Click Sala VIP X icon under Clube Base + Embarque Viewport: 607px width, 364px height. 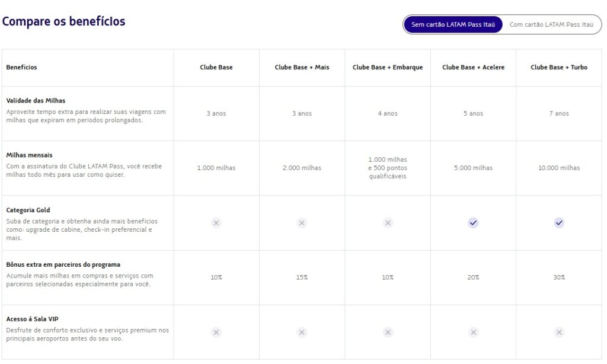point(388,333)
